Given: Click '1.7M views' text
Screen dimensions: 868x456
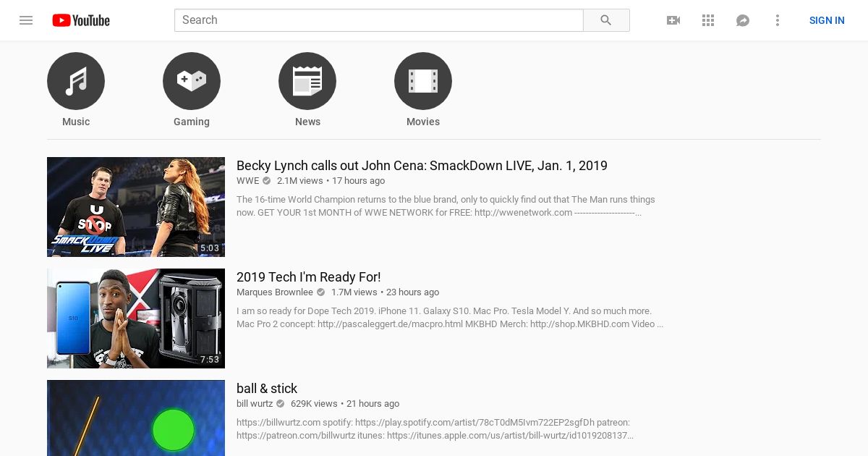Looking at the screenshot, I should pos(354,292).
